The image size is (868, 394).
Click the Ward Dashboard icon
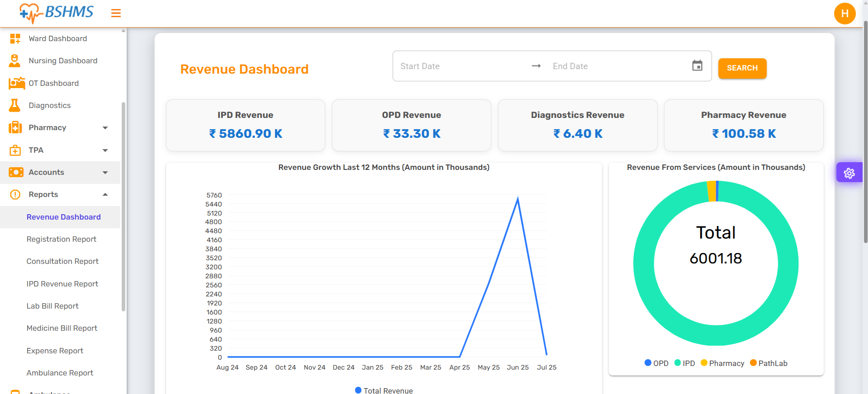tap(15, 38)
